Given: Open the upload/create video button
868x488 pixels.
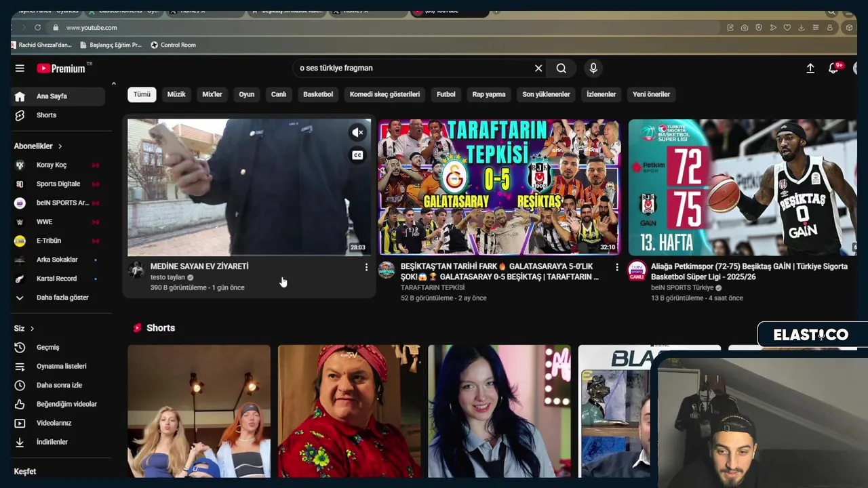Looking at the screenshot, I should (x=810, y=68).
